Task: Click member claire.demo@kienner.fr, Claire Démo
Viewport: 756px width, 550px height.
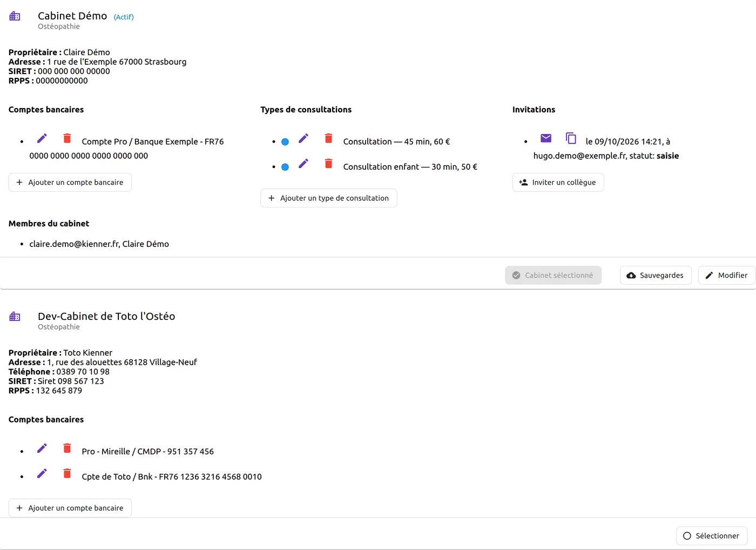Action: (x=99, y=244)
